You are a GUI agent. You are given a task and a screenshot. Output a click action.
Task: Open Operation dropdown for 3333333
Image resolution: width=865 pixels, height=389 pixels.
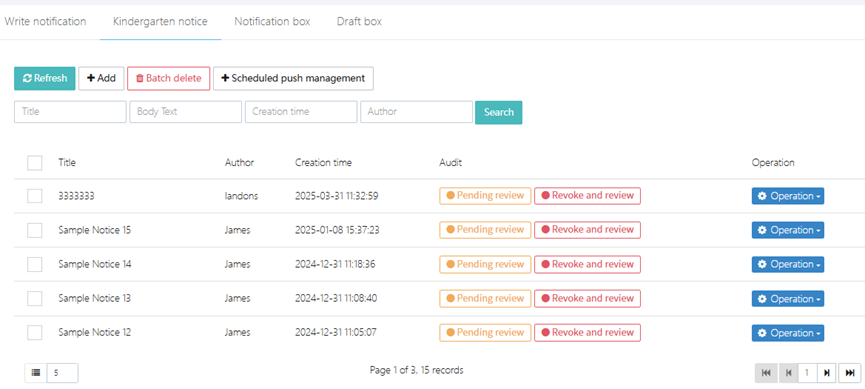coord(788,196)
